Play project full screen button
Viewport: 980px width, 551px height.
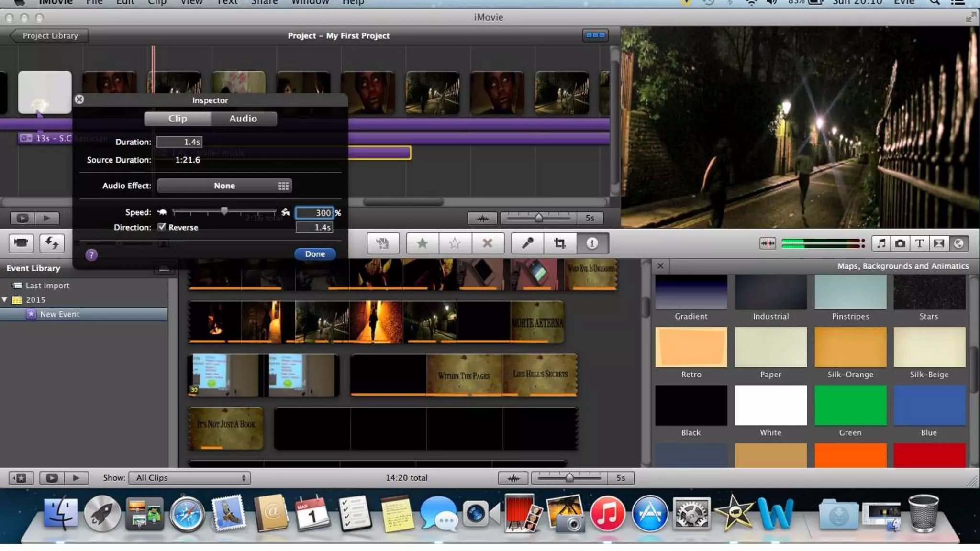[22, 218]
